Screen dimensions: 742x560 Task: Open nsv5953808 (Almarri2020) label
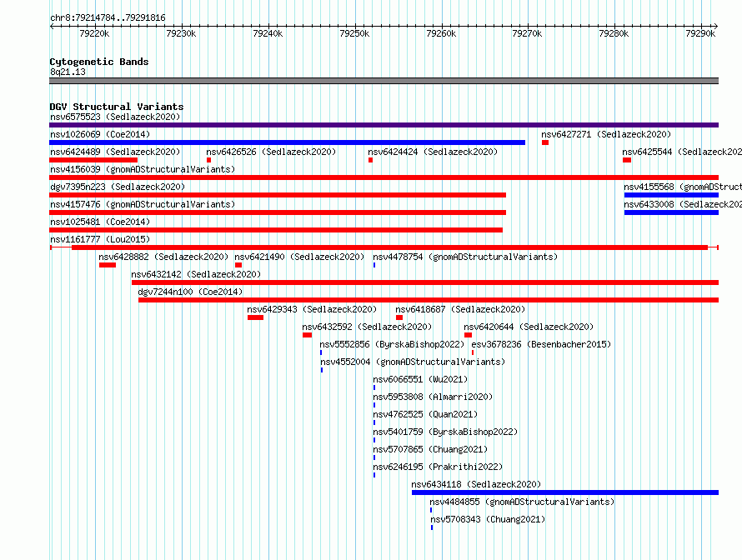pyautogui.click(x=433, y=397)
